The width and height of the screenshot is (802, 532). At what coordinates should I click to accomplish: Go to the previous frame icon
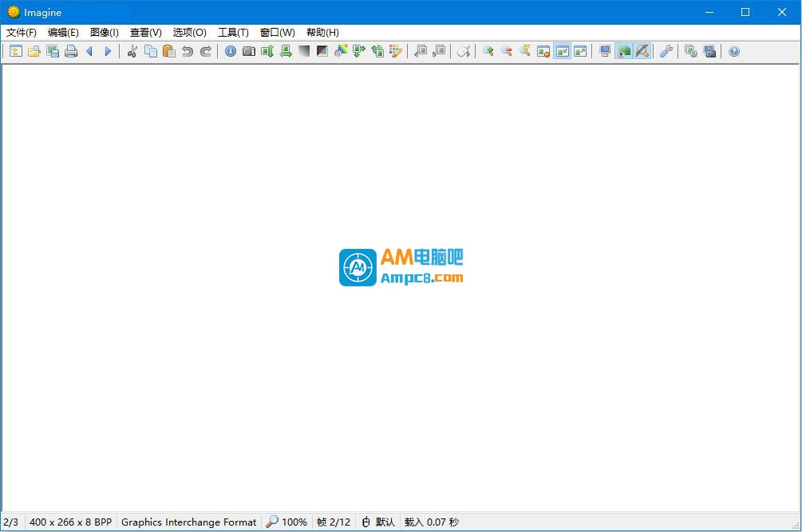[421, 51]
